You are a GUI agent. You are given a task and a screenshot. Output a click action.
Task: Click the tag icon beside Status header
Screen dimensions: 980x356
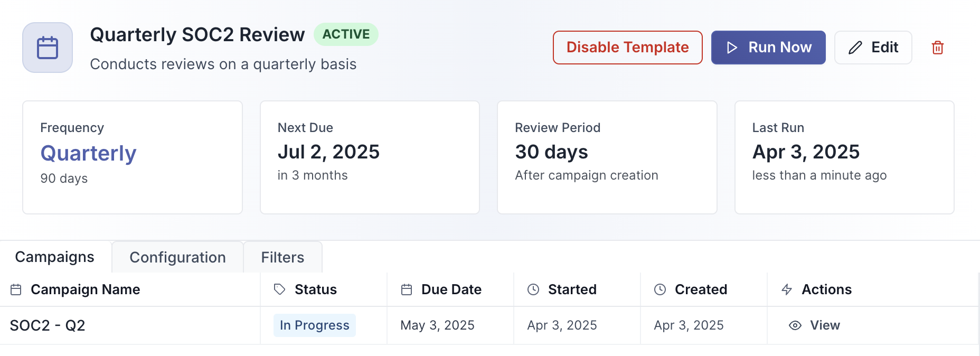coord(279,289)
